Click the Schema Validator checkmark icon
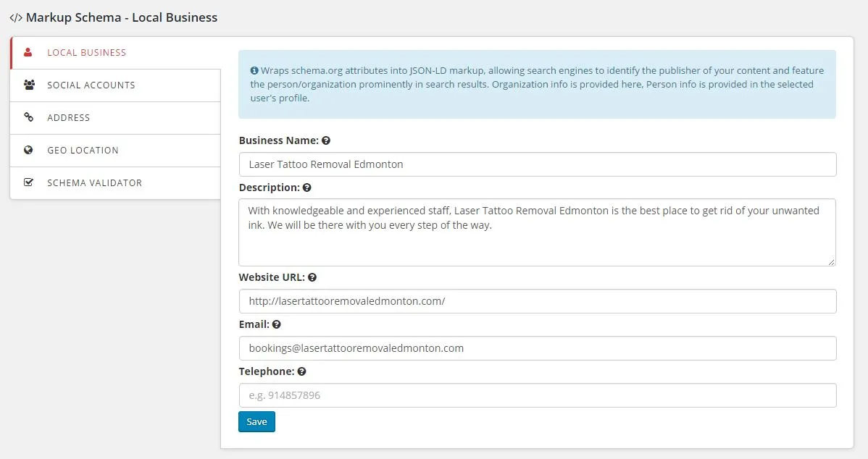 (29, 182)
